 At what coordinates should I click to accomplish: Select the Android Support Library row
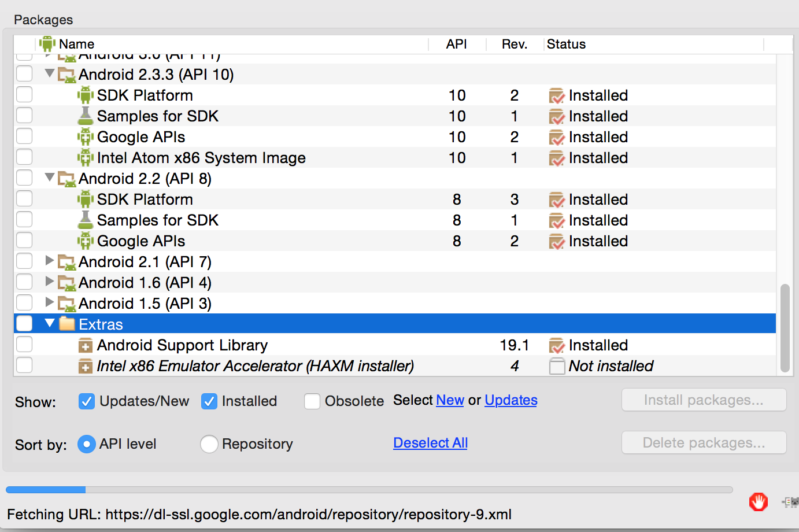(x=395, y=345)
